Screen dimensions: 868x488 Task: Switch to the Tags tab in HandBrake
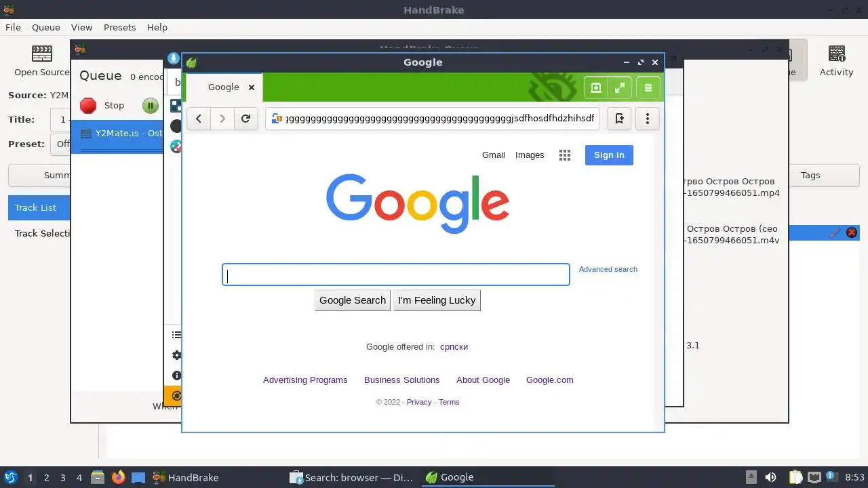[x=810, y=175]
